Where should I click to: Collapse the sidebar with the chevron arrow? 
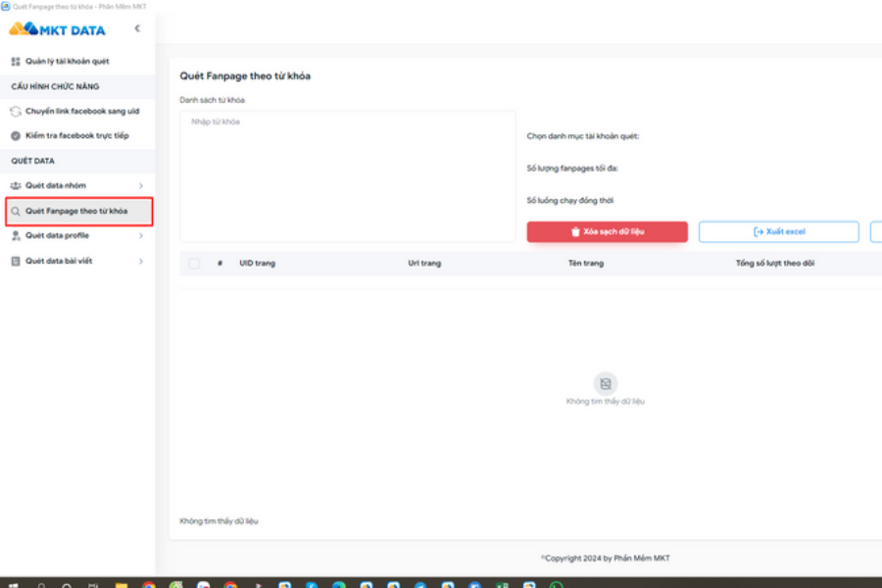pyautogui.click(x=137, y=29)
